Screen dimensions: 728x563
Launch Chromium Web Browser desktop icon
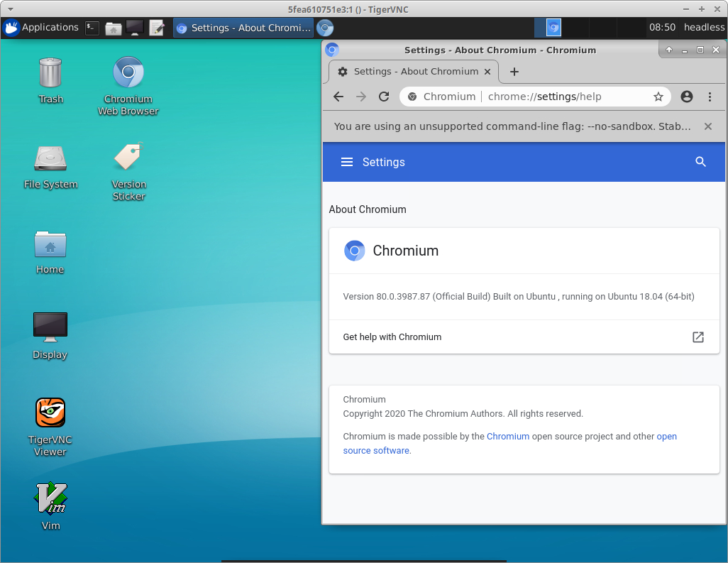128,85
